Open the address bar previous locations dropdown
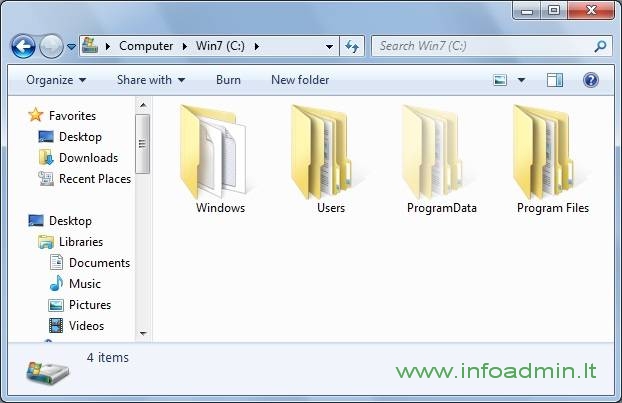622x403 pixels. [x=329, y=47]
